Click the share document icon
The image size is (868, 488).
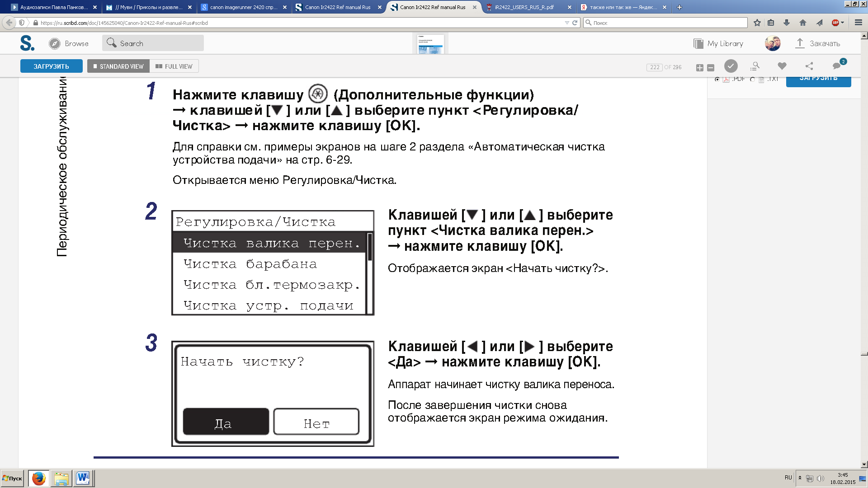coord(809,66)
